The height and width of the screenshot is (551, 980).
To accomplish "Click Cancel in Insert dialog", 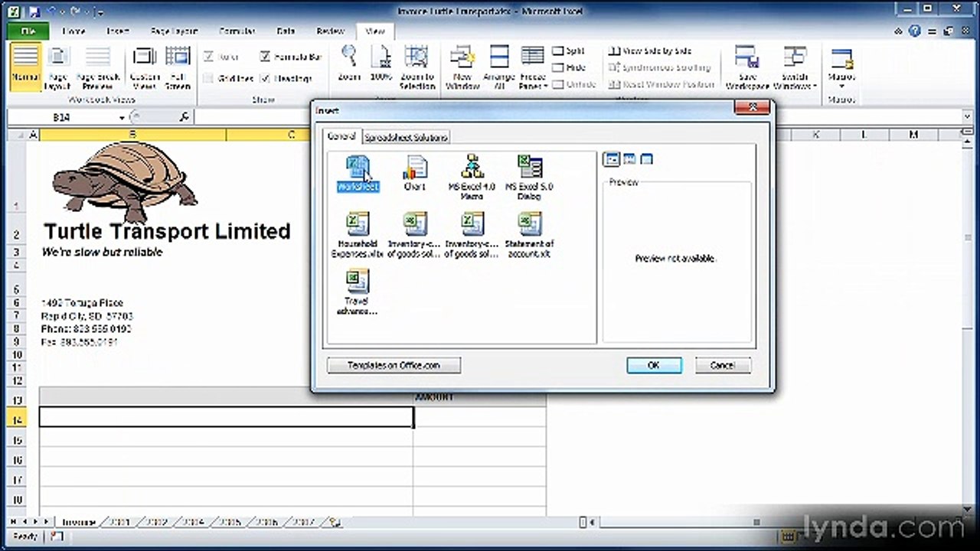I will click(722, 366).
